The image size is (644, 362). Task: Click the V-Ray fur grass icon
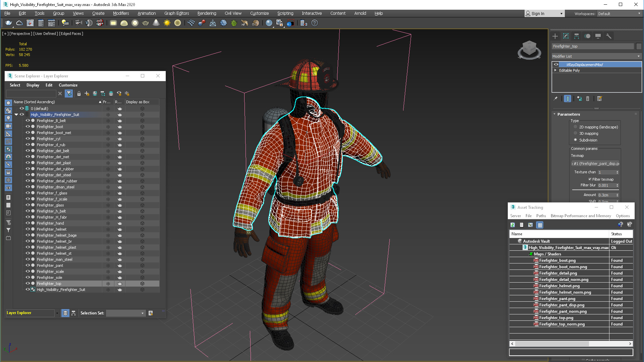tap(234, 23)
